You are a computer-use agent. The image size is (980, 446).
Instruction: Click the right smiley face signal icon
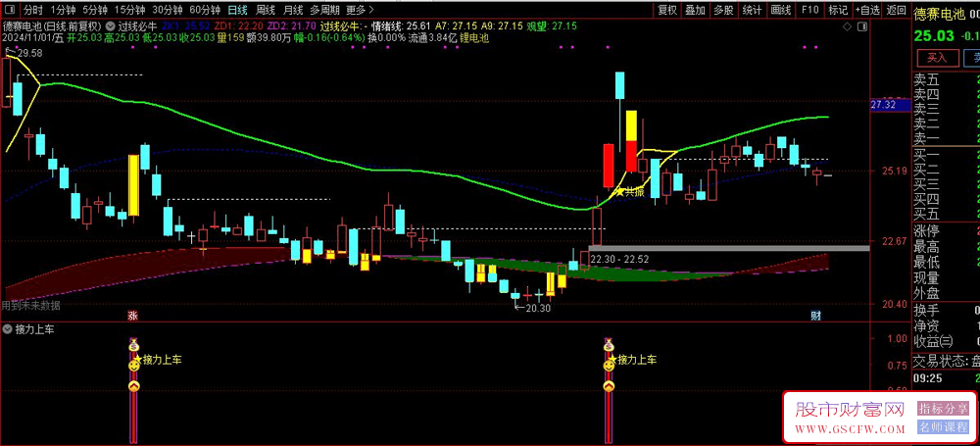tap(609, 365)
